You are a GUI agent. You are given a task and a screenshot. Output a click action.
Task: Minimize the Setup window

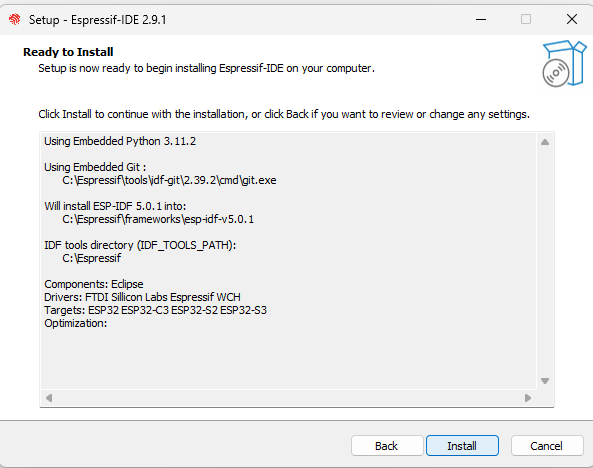(481, 19)
